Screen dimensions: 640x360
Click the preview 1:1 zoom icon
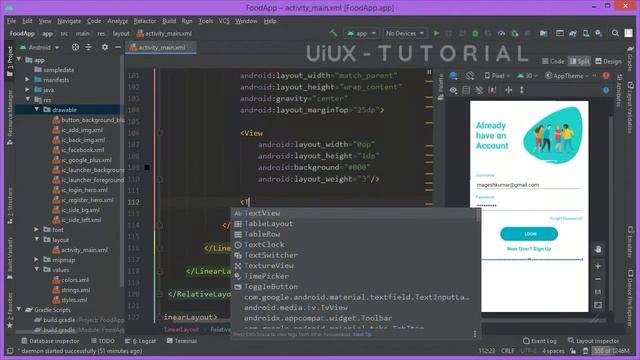[598, 292]
